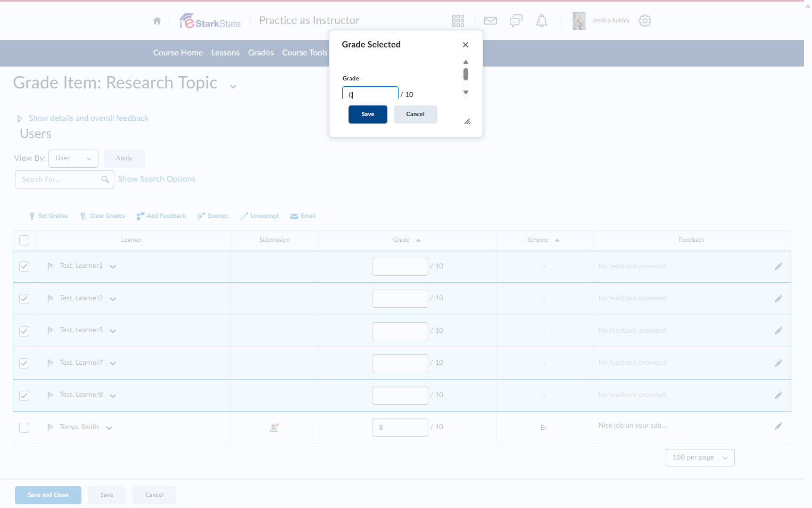Expand Grade Item Research Topic chevron
Image resolution: width=812 pixels, height=508 pixels.
(x=233, y=86)
